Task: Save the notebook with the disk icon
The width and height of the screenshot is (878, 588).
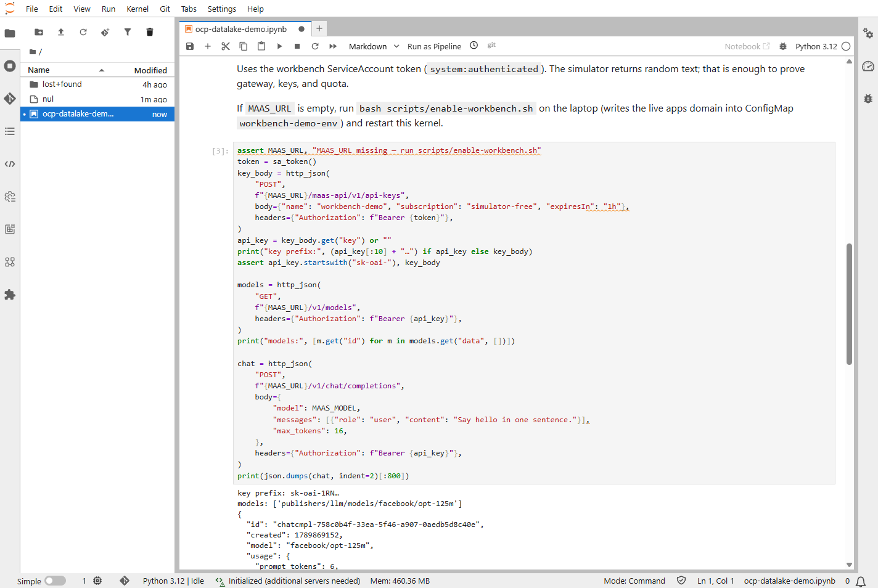Action: [x=190, y=46]
